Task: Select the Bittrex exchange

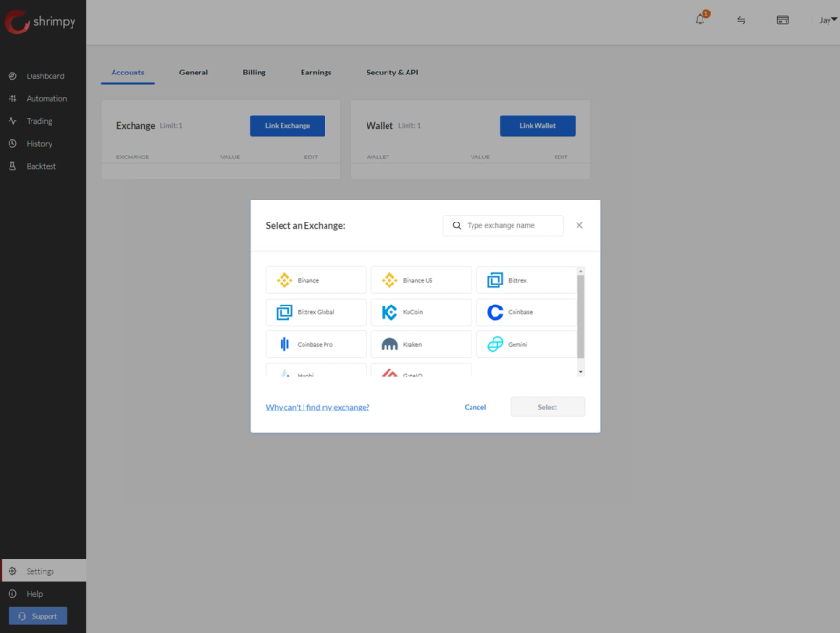Action: (x=527, y=281)
